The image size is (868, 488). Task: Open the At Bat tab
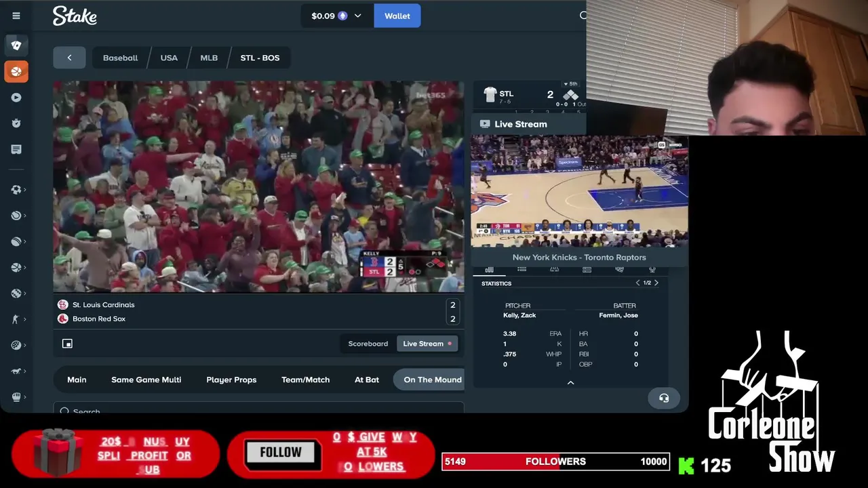tap(367, 380)
